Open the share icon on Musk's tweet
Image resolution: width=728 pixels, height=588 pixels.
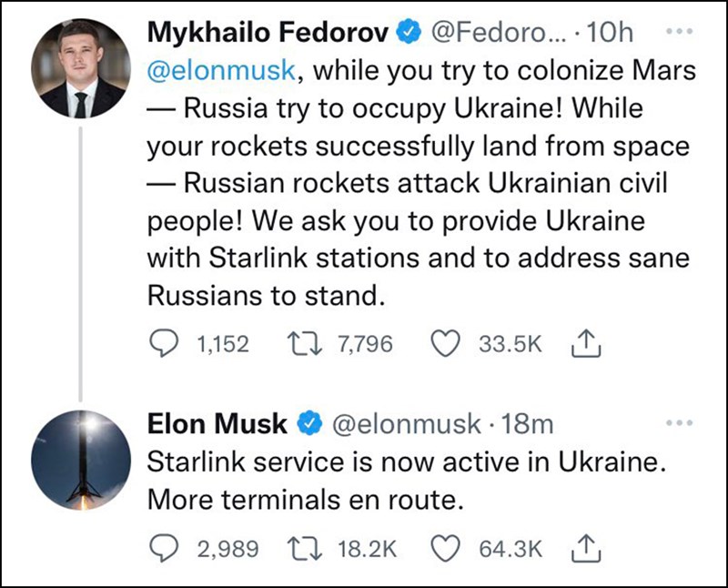click(x=588, y=549)
